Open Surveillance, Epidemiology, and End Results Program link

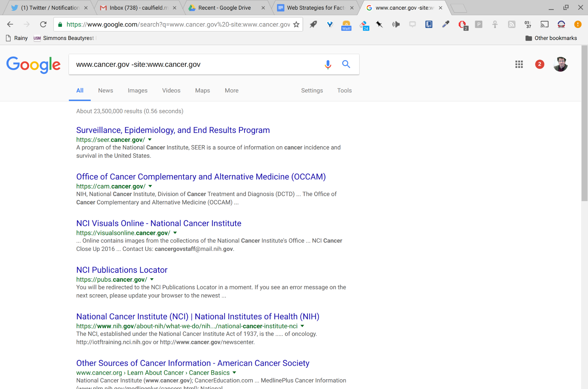tap(173, 130)
